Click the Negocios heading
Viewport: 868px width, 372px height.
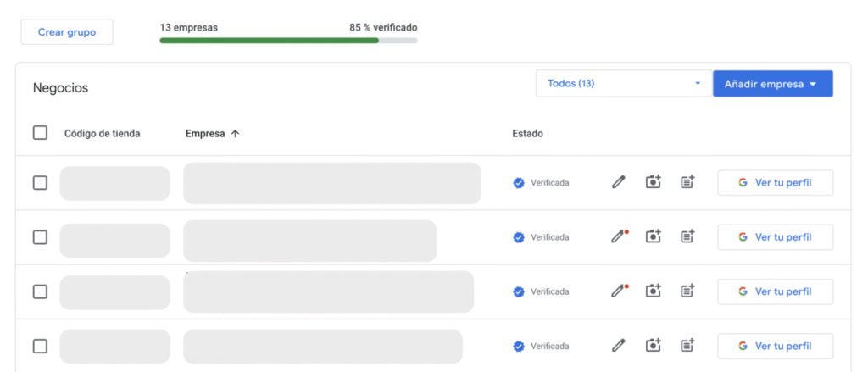click(x=60, y=87)
